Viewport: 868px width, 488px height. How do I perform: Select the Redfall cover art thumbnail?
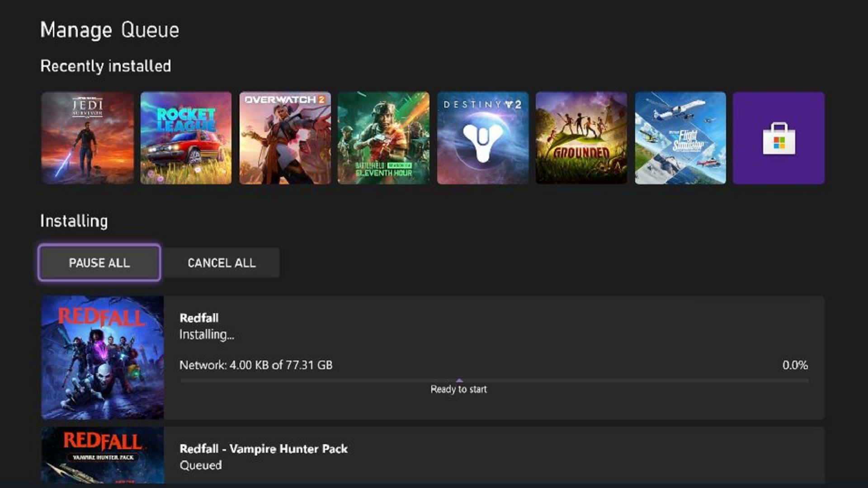tap(102, 357)
